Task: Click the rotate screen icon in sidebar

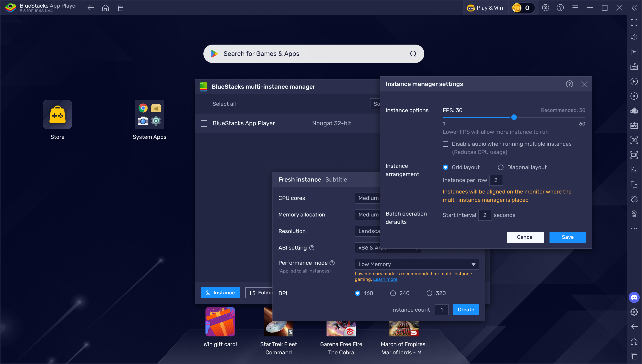Action: click(x=634, y=199)
